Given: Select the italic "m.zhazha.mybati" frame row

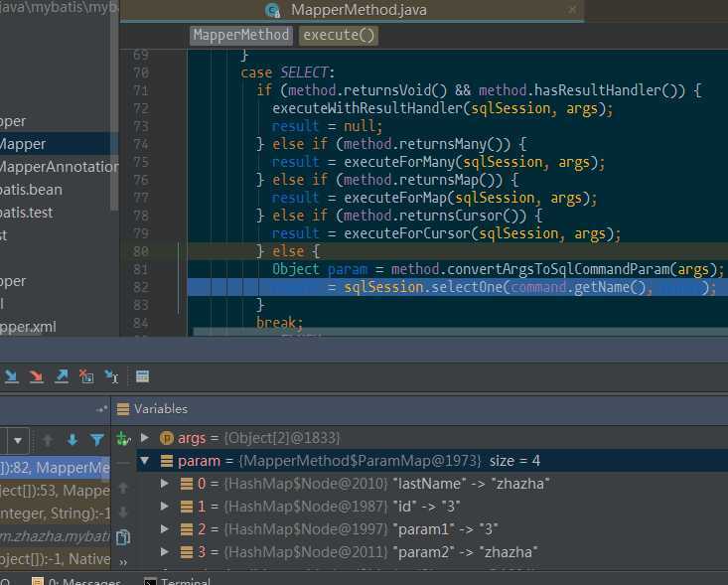Looking at the screenshot, I should coord(56,535).
